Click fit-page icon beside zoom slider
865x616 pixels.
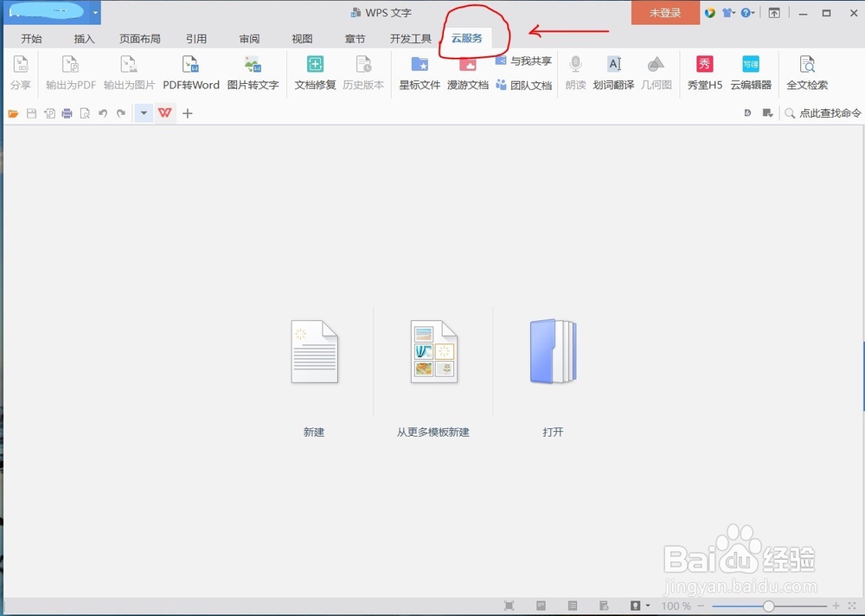[x=852, y=606]
